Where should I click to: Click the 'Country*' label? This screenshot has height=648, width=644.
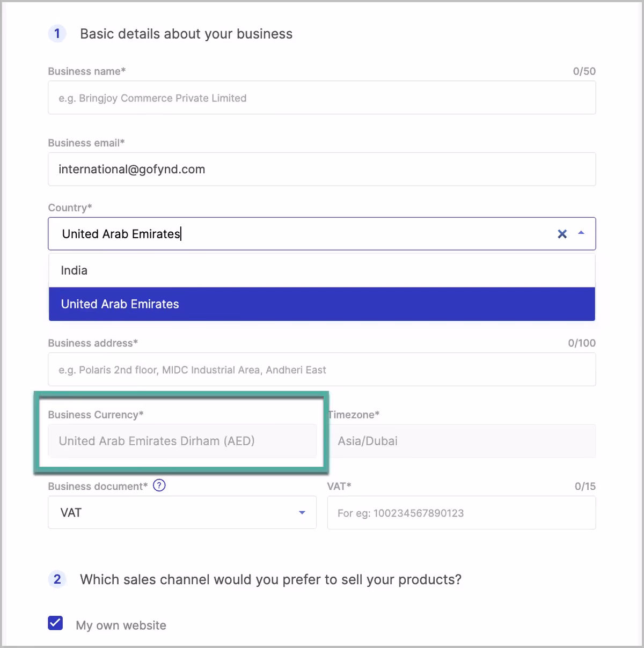click(x=70, y=208)
